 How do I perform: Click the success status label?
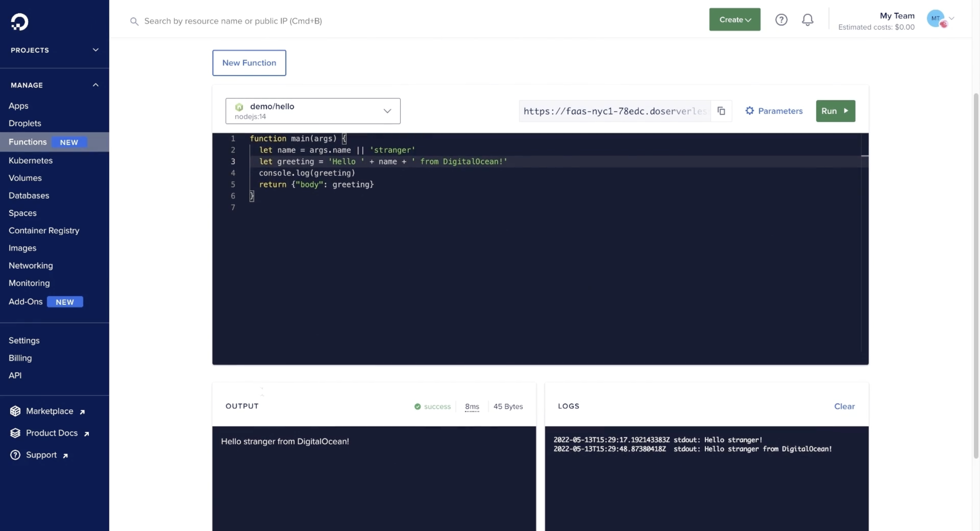[x=437, y=406]
